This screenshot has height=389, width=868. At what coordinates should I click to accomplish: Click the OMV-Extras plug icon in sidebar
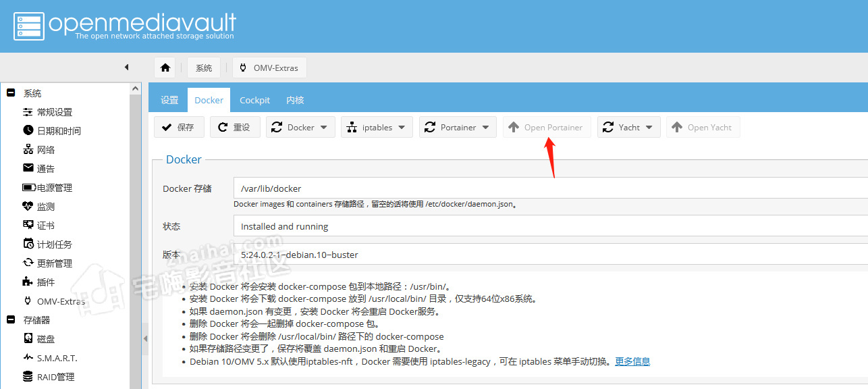(28, 301)
